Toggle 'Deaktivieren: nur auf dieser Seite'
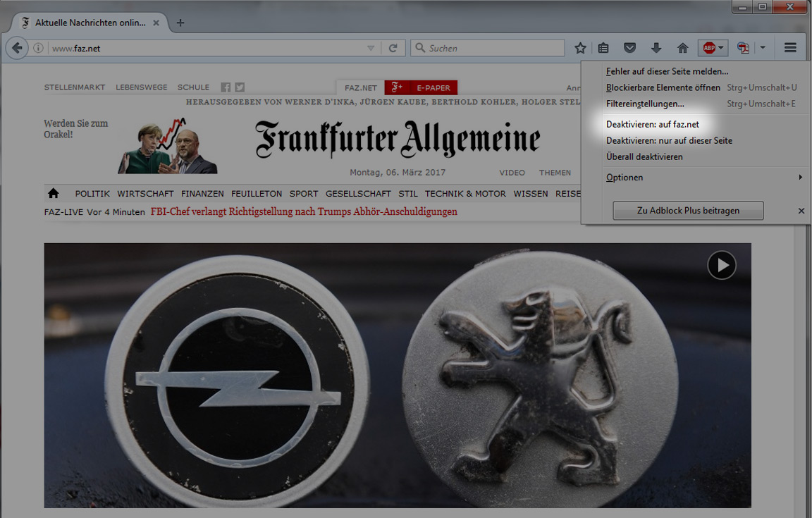812x518 pixels. (669, 140)
